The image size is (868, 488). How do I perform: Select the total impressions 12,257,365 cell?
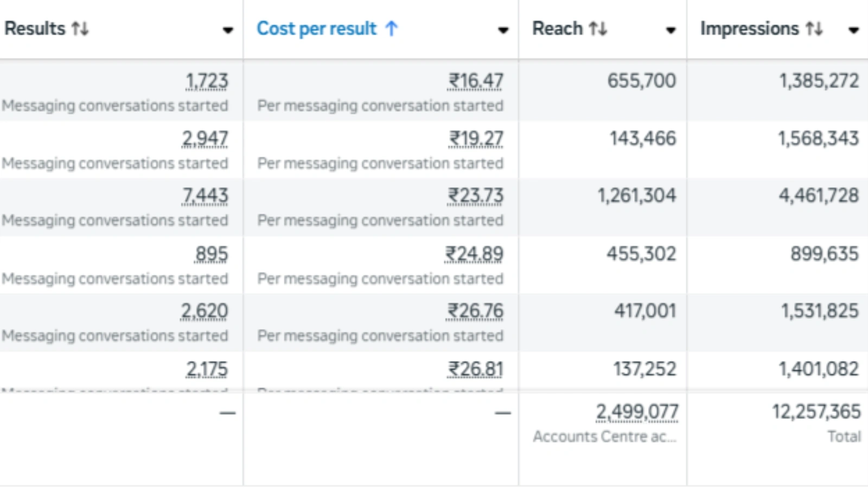(x=816, y=412)
